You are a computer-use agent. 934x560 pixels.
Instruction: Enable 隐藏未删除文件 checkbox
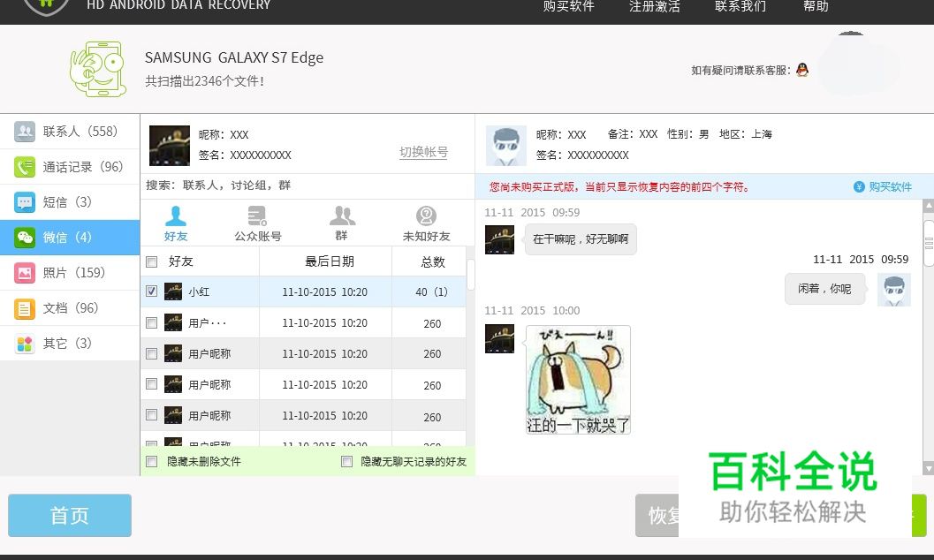(x=152, y=461)
